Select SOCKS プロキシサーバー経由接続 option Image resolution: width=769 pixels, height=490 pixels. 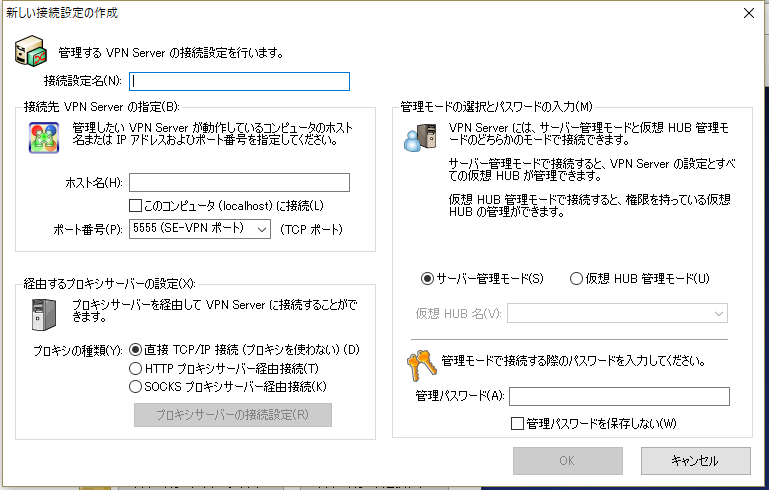point(136,386)
